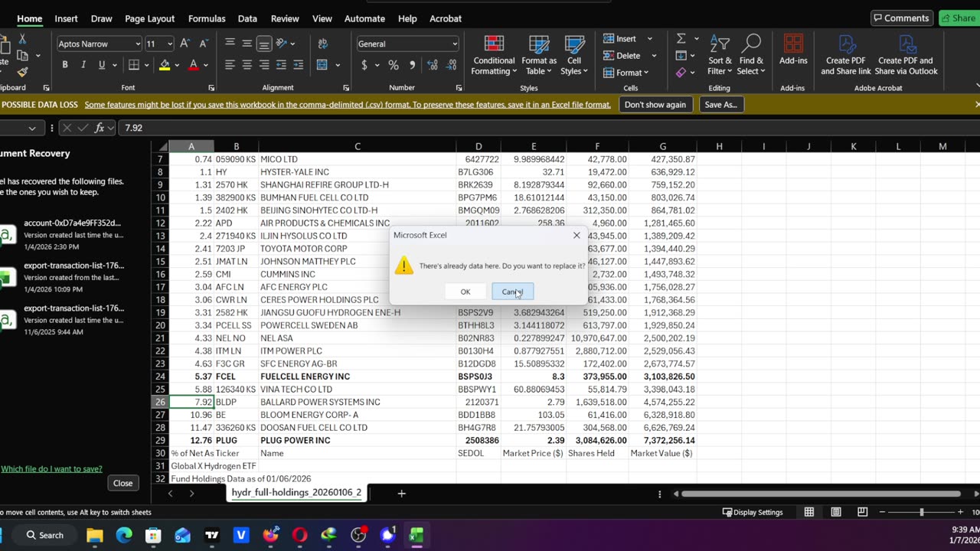The image size is (980, 551).
Task: Click the Cut scissors icon
Action: click(x=22, y=39)
